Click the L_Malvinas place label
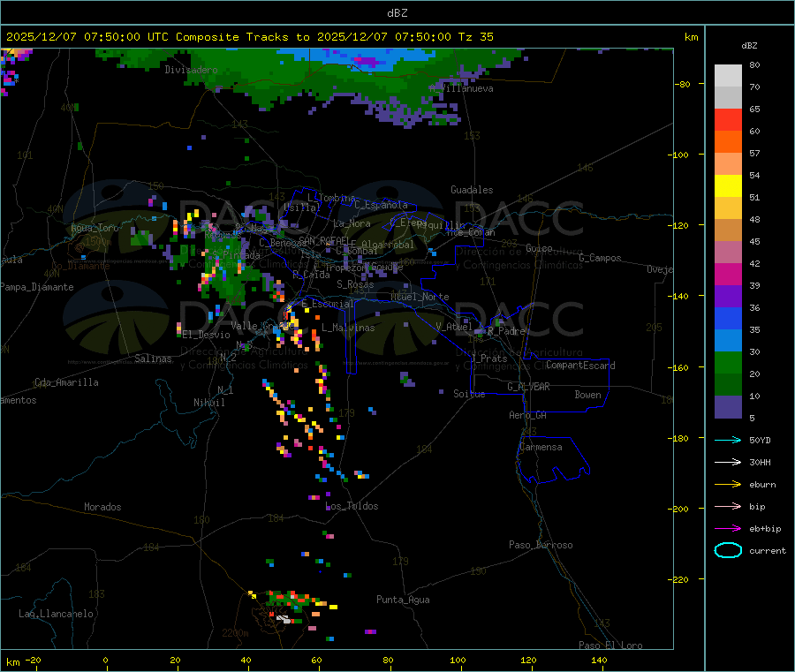The image size is (795, 672). (348, 328)
